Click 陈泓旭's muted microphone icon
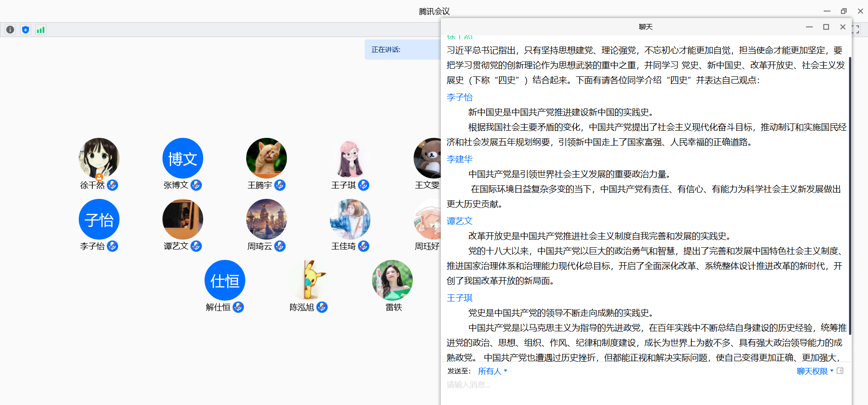Image resolution: width=868 pixels, height=405 pixels. click(x=322, y=307)
